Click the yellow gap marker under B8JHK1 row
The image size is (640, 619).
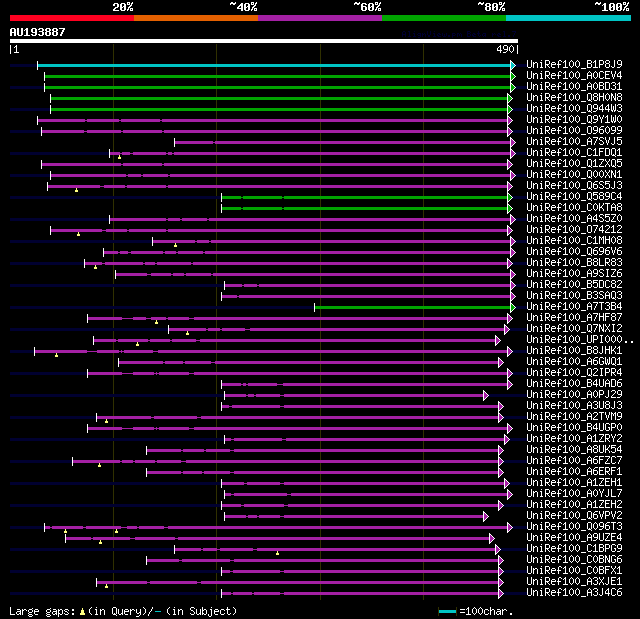point(56,355)
